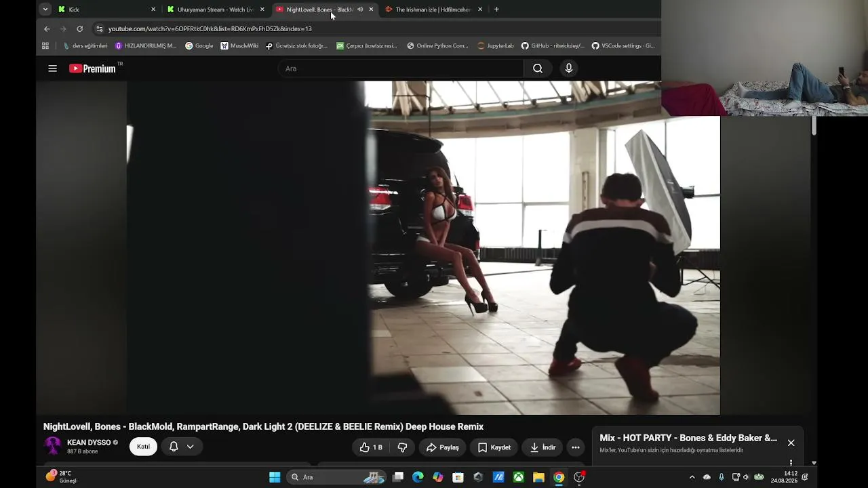Share the video via Paylaş button
The image size is (868, 488).
click(442, 447)
